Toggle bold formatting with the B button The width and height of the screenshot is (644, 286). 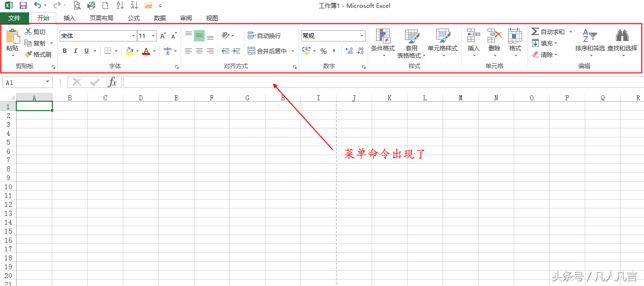click(x=64, y=50)
